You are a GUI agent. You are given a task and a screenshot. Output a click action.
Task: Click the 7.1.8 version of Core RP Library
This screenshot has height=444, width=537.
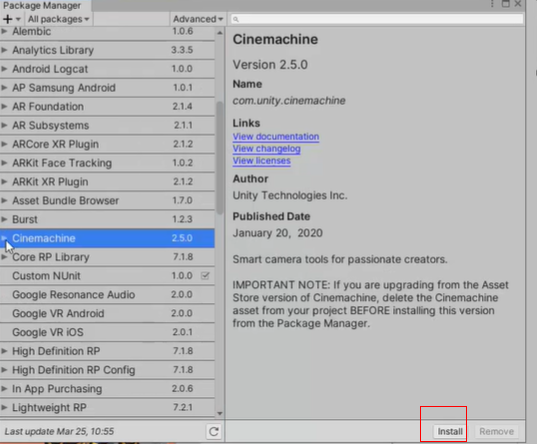pyautogui.click(x=183, y=257)
